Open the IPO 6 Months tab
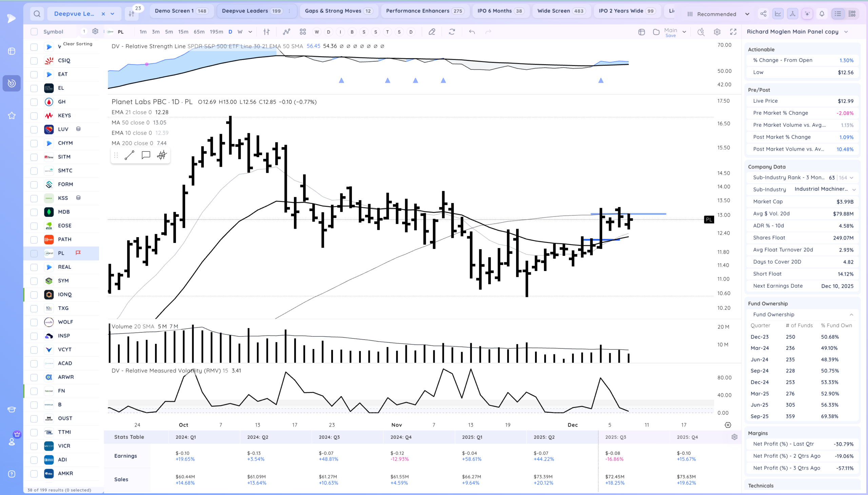The width and height of the screenshot is (868, 495). (499, 11)
